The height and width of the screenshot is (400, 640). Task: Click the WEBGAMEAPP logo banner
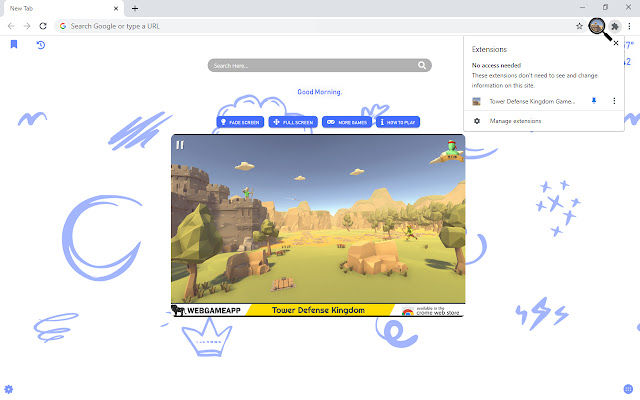206,311
